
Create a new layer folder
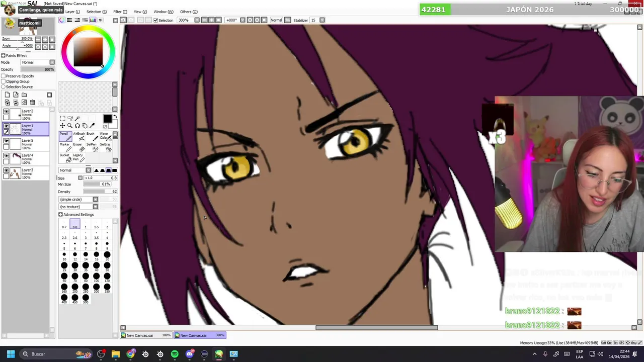tap(24, 95)
